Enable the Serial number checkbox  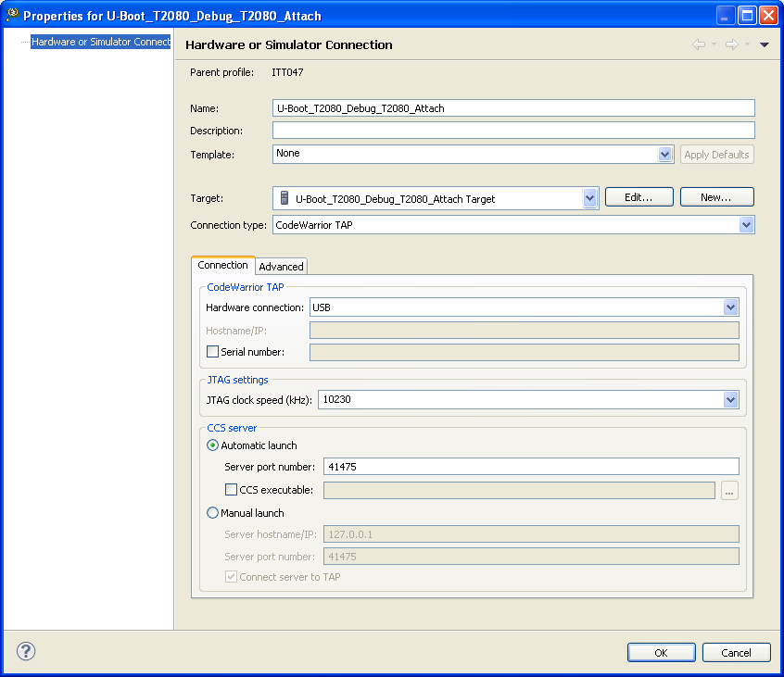212,352
